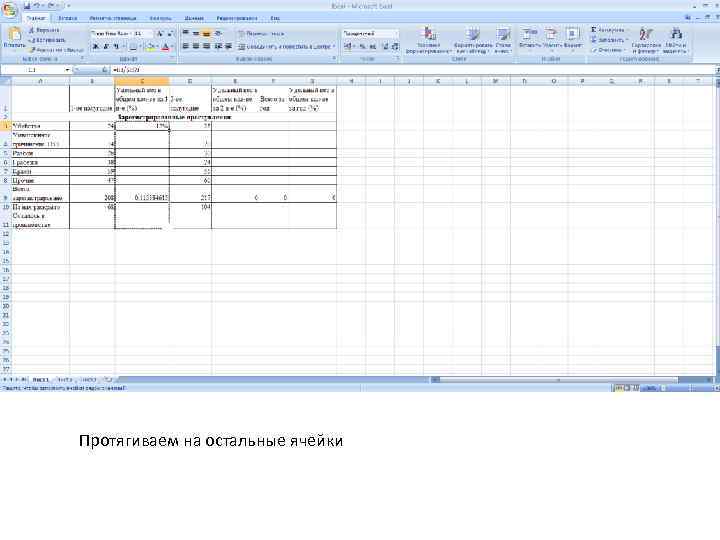Toggle Wrap Text (Перенос текста)
720x540 pixels.
pos(261,34)
